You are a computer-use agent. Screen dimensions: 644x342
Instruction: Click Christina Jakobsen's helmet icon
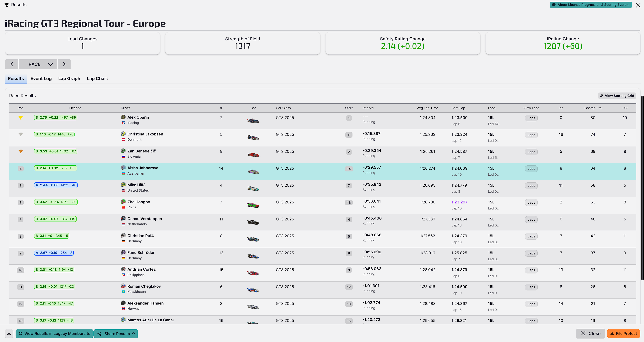(x=123, y=134)
